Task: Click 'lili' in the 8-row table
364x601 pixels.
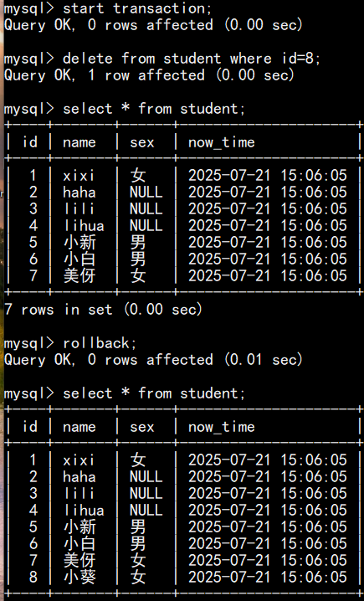Action: coord(79,493)
